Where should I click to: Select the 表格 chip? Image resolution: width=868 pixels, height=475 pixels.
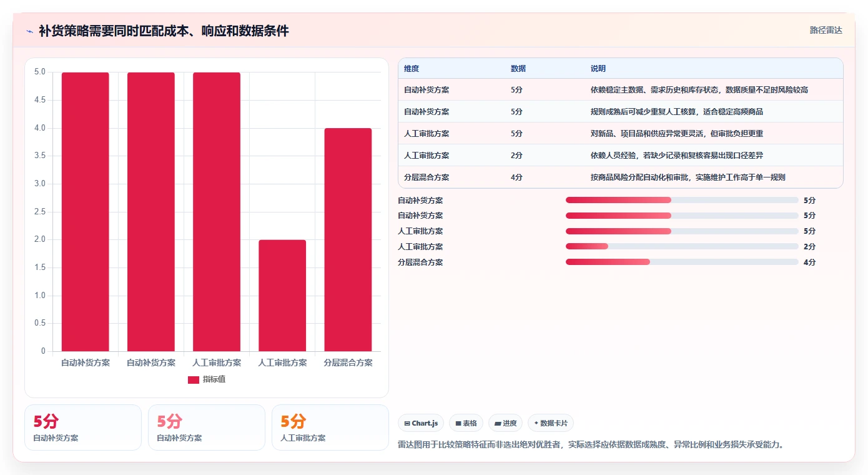466,423
